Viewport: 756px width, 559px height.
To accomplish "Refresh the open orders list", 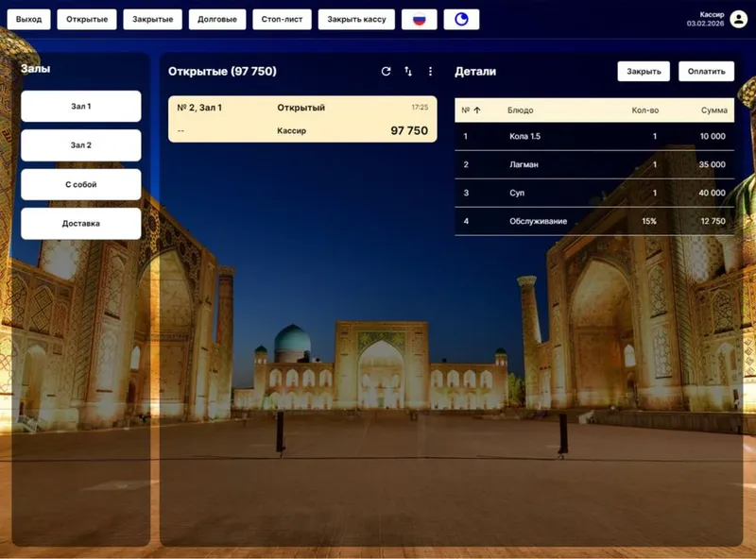I will pos(386,72).
